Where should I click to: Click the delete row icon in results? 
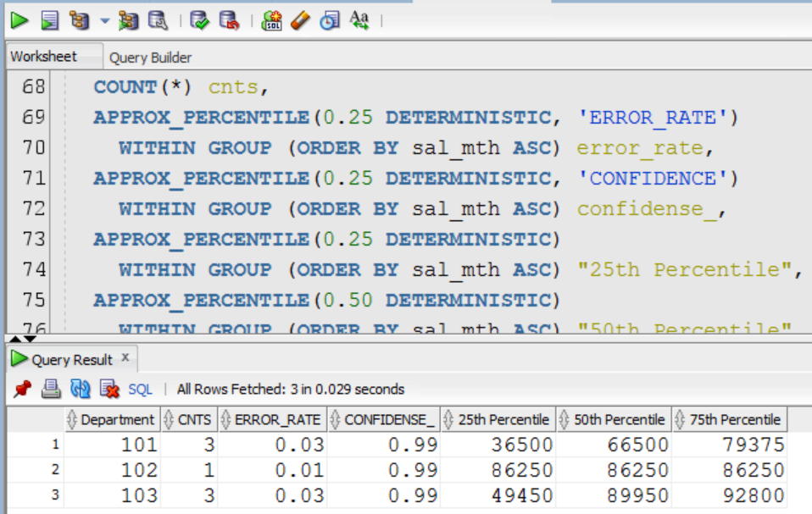pyautogui.click(x=109, y=389)
